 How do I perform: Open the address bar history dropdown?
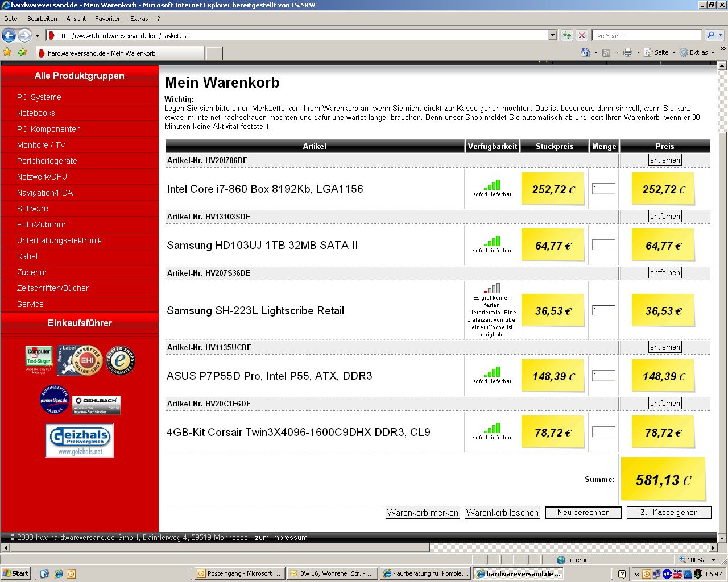[x=552, y=35]
